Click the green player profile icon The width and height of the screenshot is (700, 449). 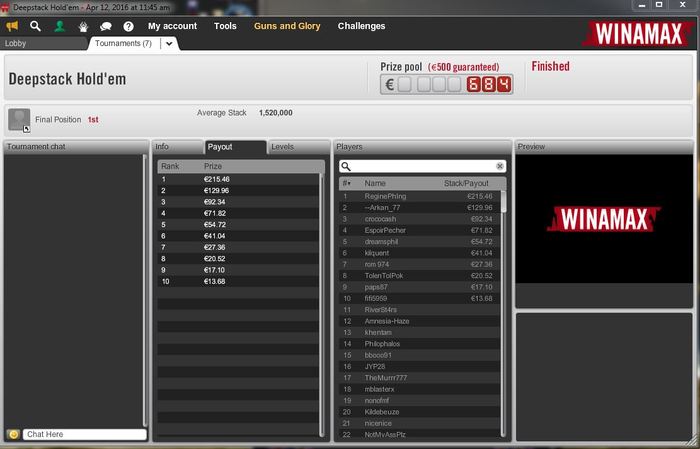click(59, 26)
